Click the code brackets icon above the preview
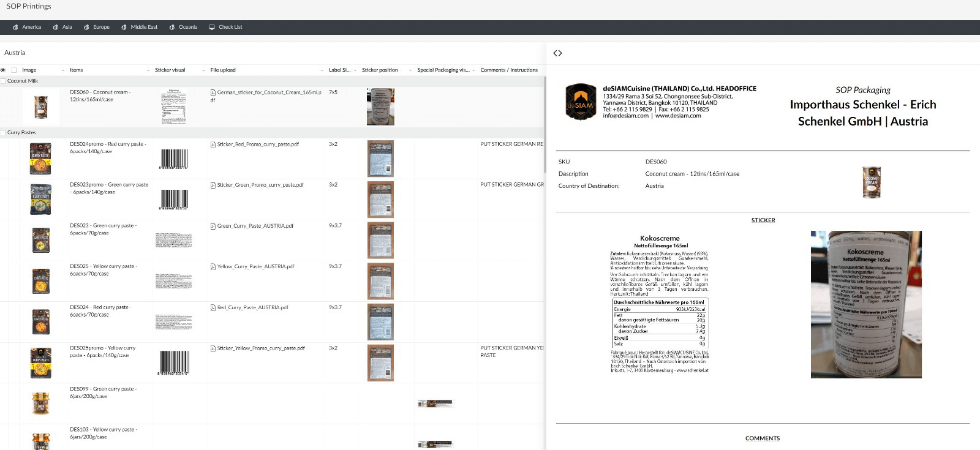Viewport: 980px width, 450px height. tap(557, 53)
